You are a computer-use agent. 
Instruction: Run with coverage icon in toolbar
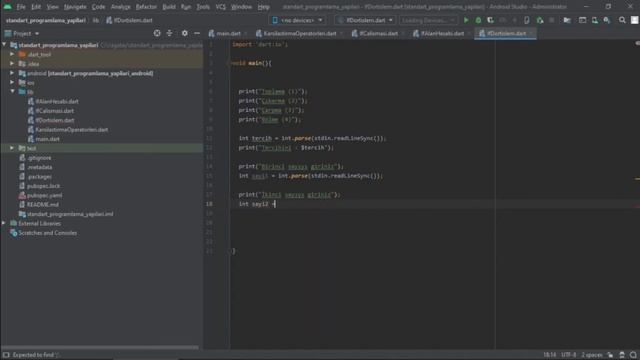(x=490, y=20)
